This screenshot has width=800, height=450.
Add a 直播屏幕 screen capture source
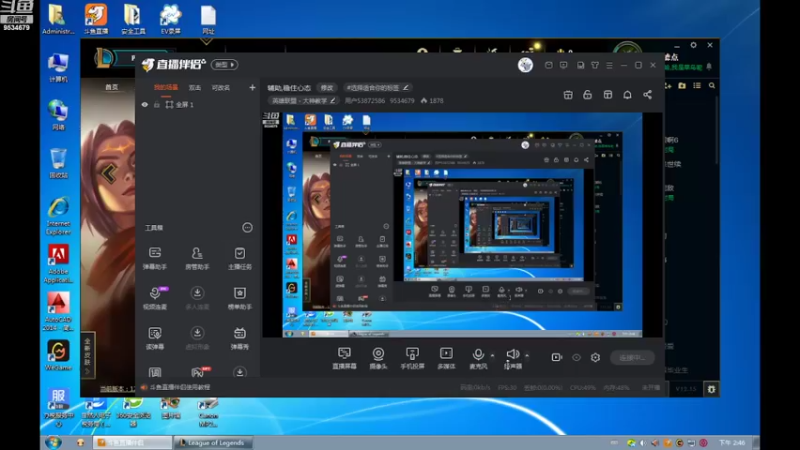tap(344, 358)
